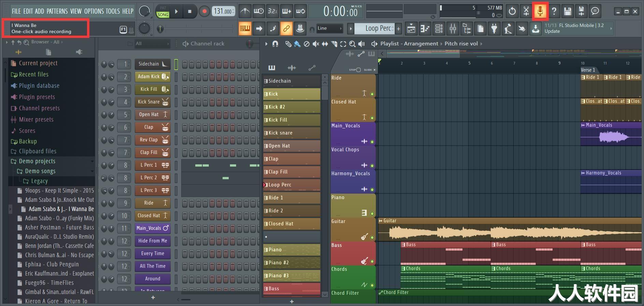Image resolution: width=644 pixels, height=306 pixels.
Task: Open the VIEW menu
Action: click(x=76, y=11)
